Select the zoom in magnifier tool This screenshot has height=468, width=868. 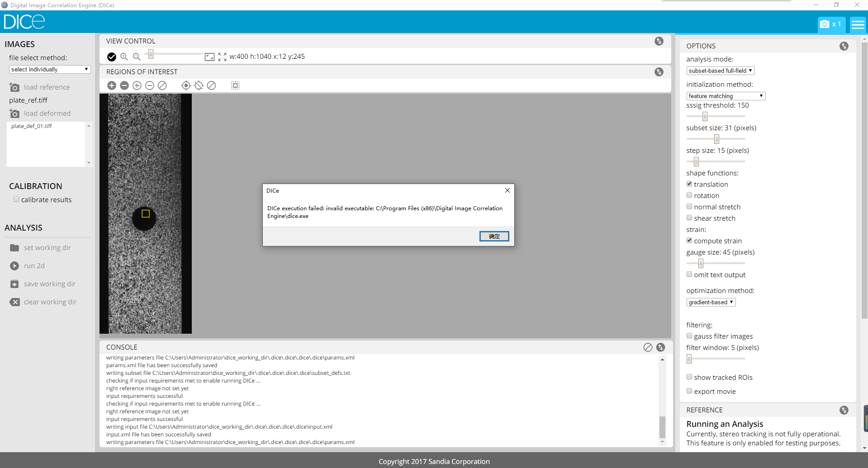(124, 57)
